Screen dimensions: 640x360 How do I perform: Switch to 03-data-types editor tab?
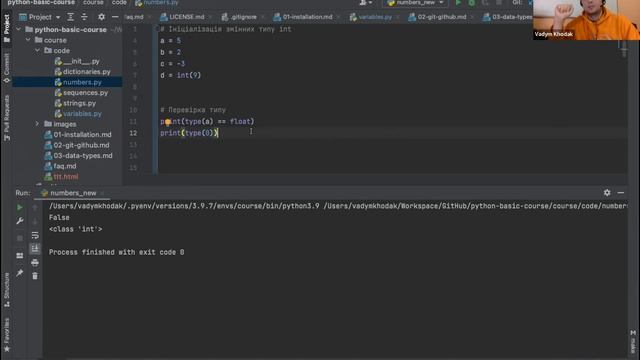tap(507, 17)
